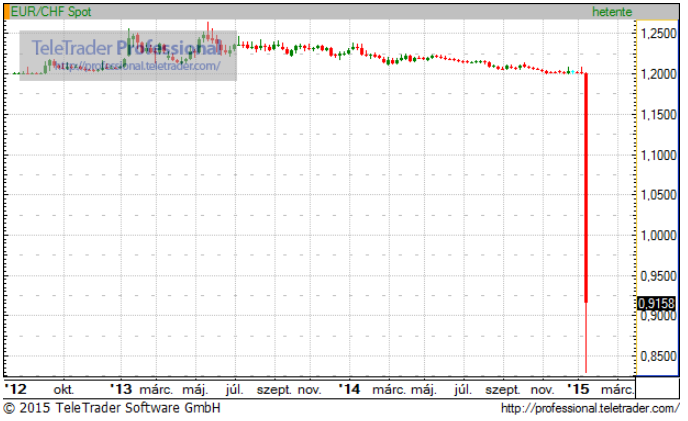Image resolution: width=688 pixels, height=421 pixels.
Task: Click the '14 year label on time axis
Action: pyautogui.click(x=350, y=389)
